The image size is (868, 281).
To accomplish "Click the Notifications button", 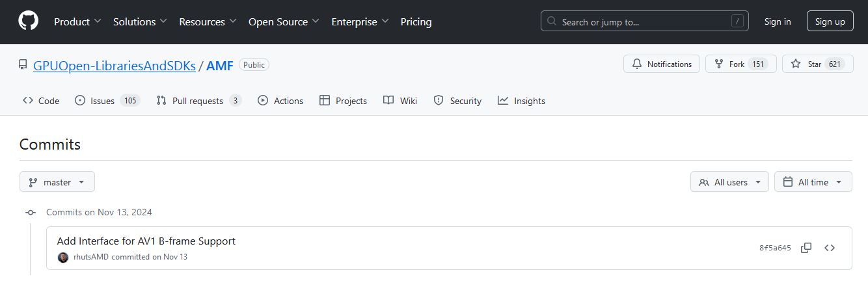I will (x=662, y=64).
